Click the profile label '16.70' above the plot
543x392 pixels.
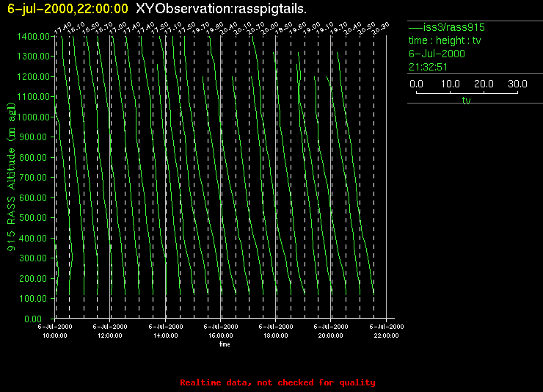coord(104,28)
